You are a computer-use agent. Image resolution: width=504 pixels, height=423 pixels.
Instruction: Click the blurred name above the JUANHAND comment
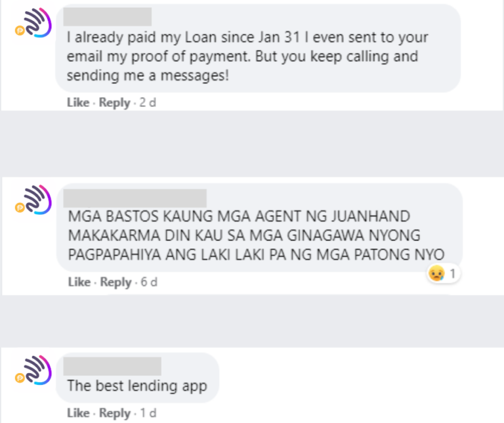(135, 198)
